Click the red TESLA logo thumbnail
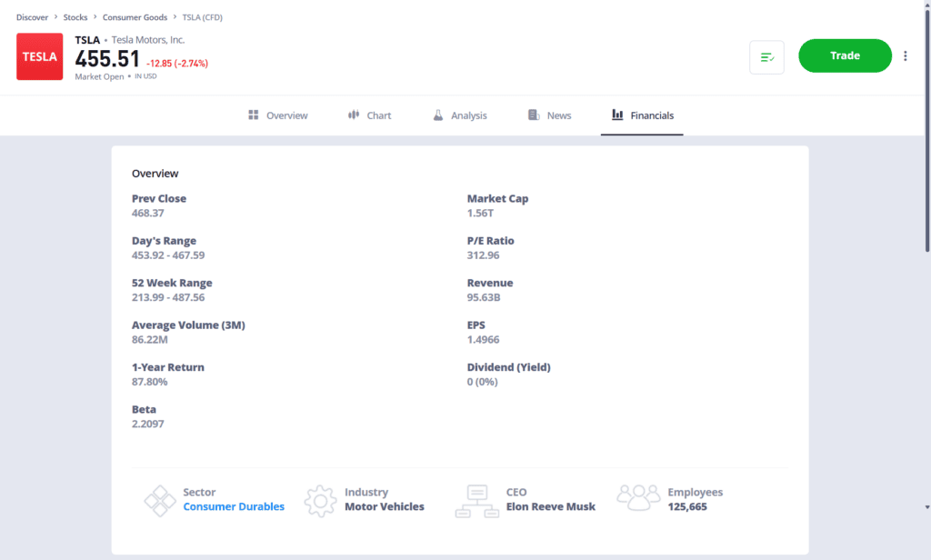931x560 pixels. [x=39, y=56]
